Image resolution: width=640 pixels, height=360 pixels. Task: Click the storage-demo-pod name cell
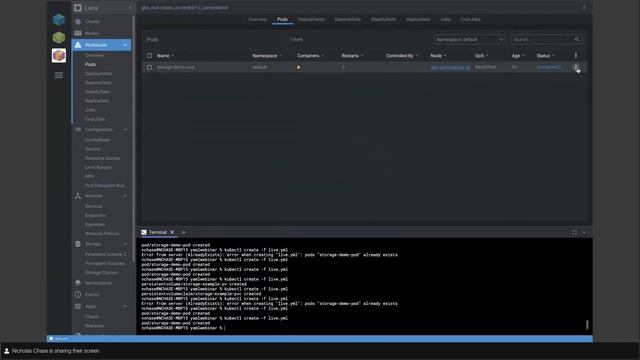[176, 67]
